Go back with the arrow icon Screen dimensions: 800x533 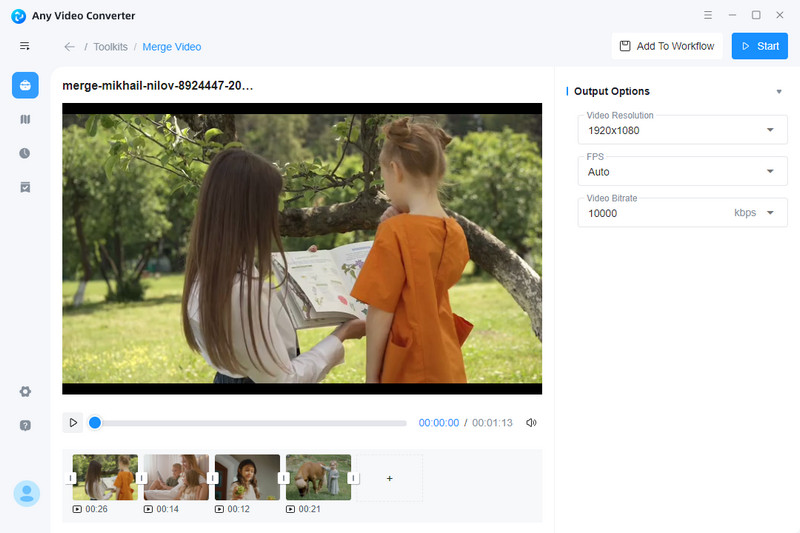tap(69, 47)
